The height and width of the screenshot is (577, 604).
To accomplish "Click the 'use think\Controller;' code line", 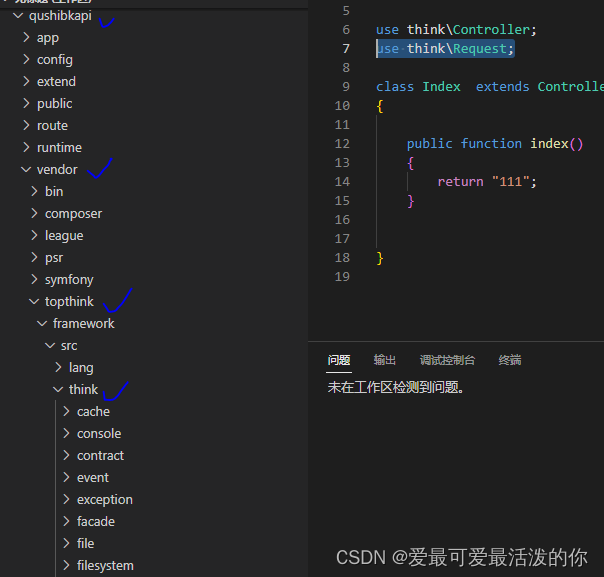I will (456, 30).
